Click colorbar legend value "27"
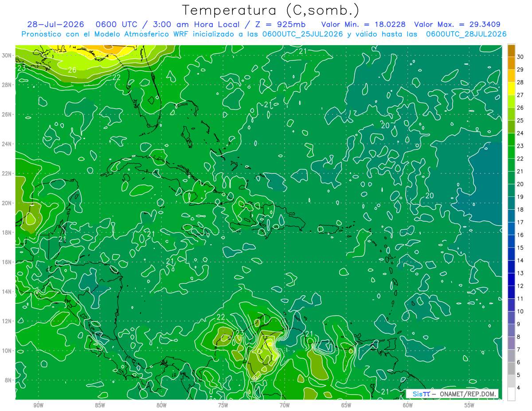This screenshot has width=532, height=411. pyautogui.click(x=520, y=95)
